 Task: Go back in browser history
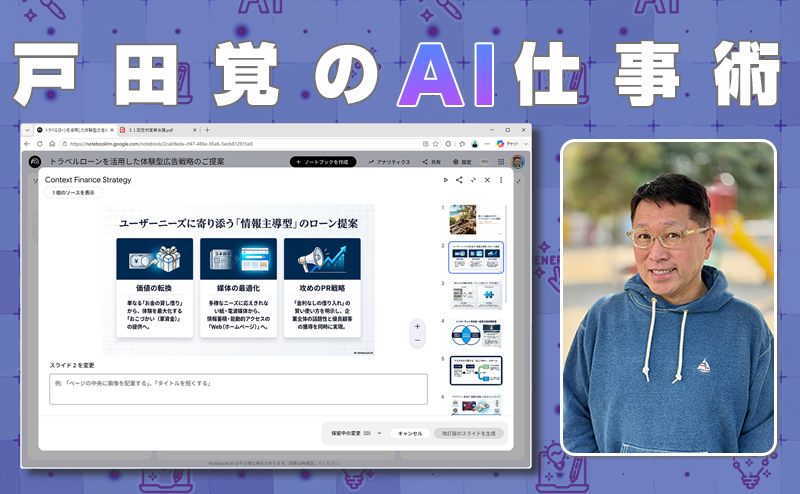pos(27,144)
